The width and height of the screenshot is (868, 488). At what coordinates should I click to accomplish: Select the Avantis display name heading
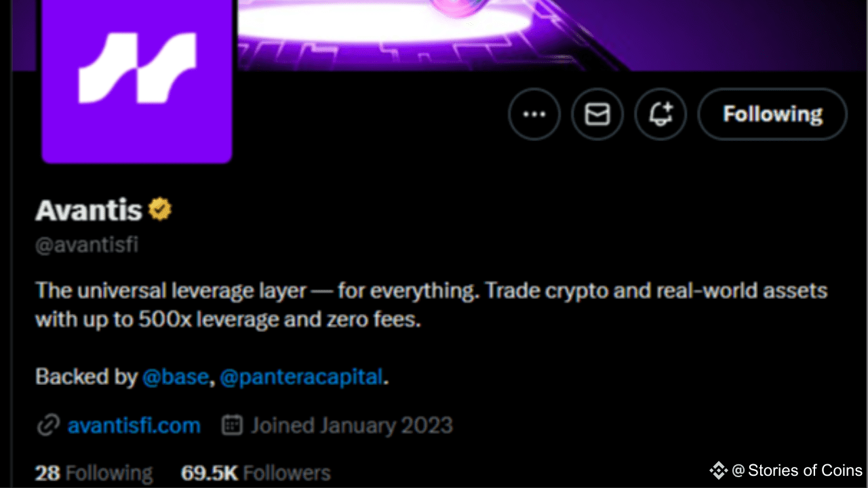pos(88,210)
